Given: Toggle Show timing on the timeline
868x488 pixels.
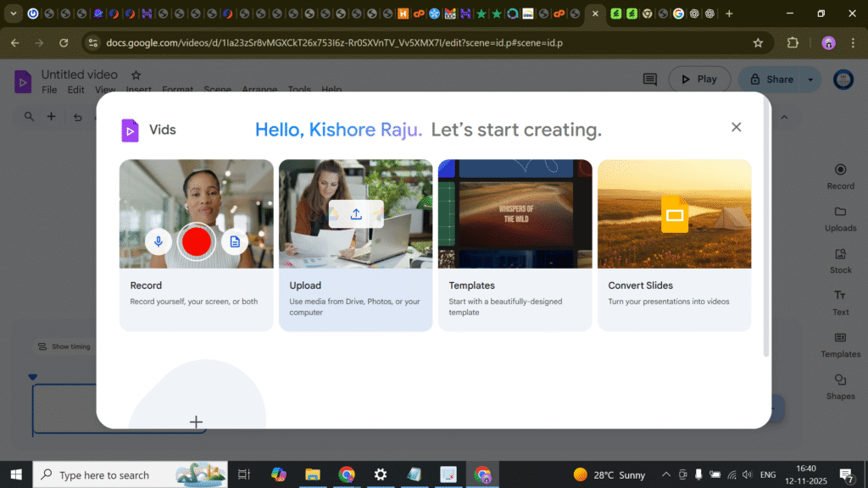Looking at the screenshot, I should coord(64,347).
